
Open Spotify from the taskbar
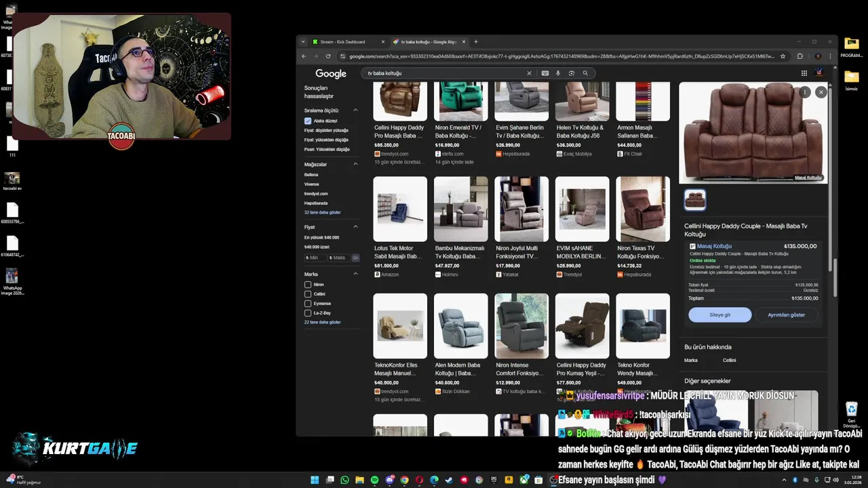pyautogui.click(x=374, y=480)
